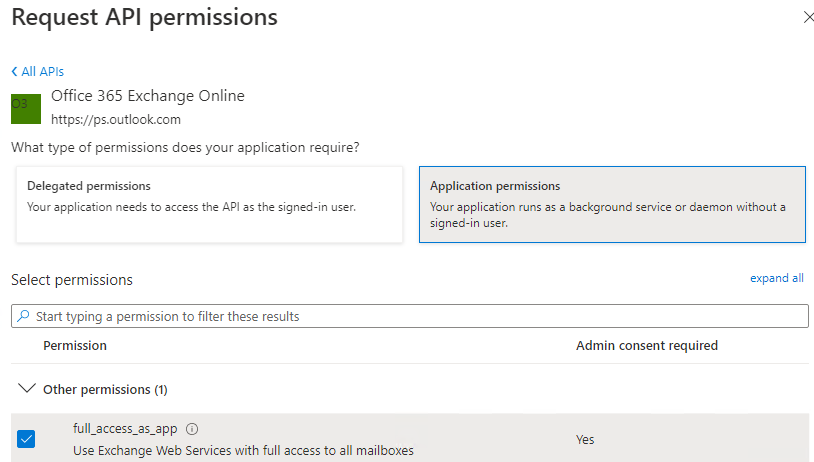This screenshot has height=462, width=814.
Task: Click the Office 365 Exchange Online logo
Action: coord(26,109)
